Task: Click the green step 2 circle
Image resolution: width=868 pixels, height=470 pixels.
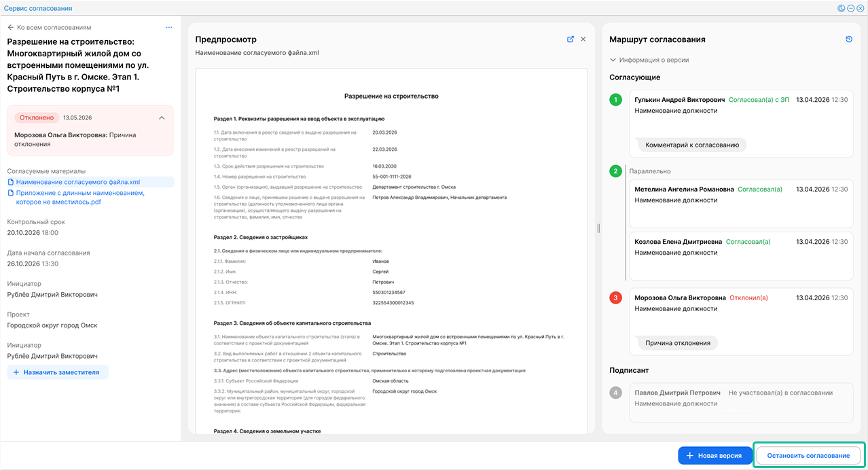Action: [x=615, y=171]
